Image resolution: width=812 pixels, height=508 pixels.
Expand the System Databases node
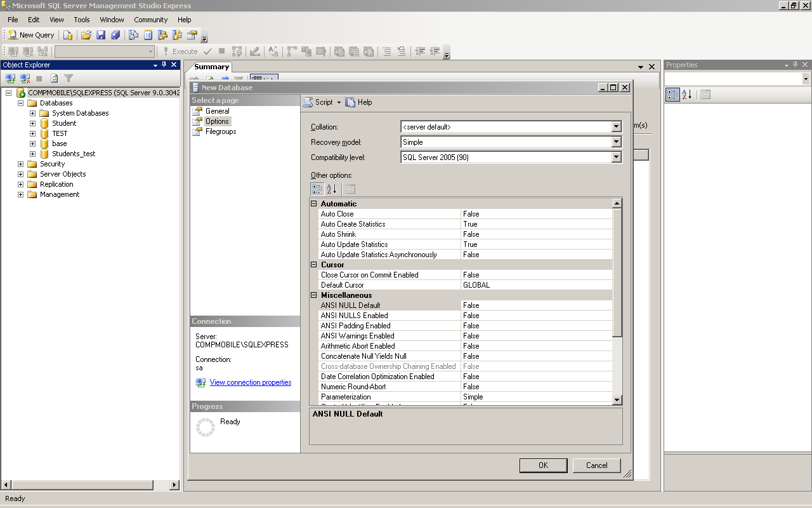pos(32,113)
